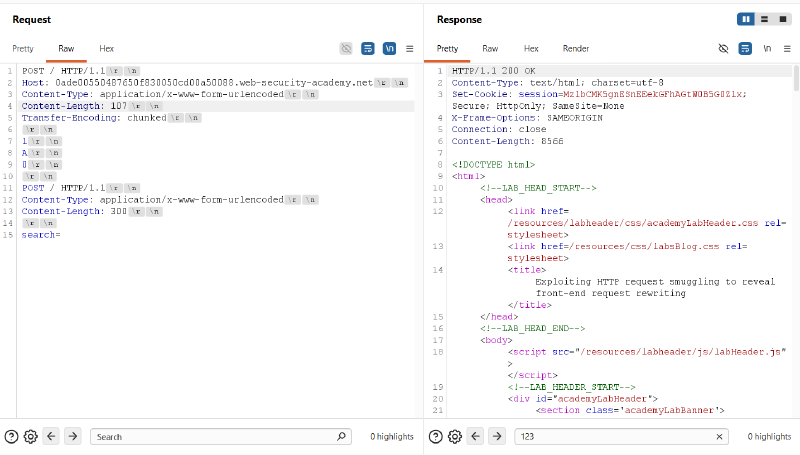The width and height of the screenshot is (800, 455).
Task: Toggle word wrap icon in Response panel
Action: tap(745, 48)
